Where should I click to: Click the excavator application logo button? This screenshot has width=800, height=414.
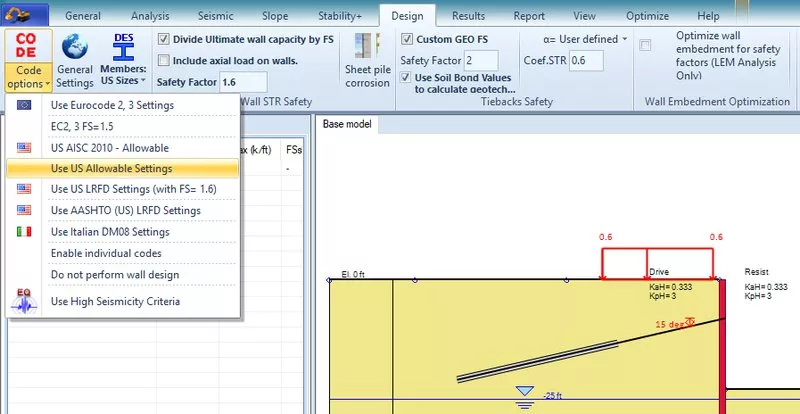point(24,15)
